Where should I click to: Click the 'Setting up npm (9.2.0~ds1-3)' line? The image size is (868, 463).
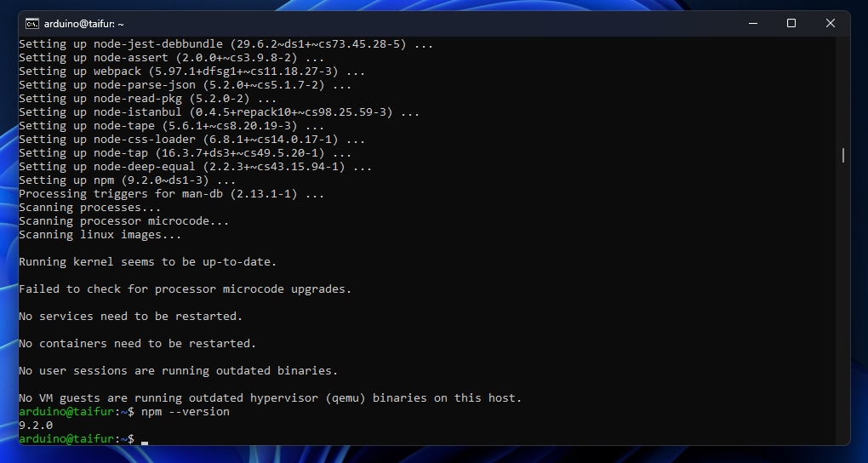128,180
